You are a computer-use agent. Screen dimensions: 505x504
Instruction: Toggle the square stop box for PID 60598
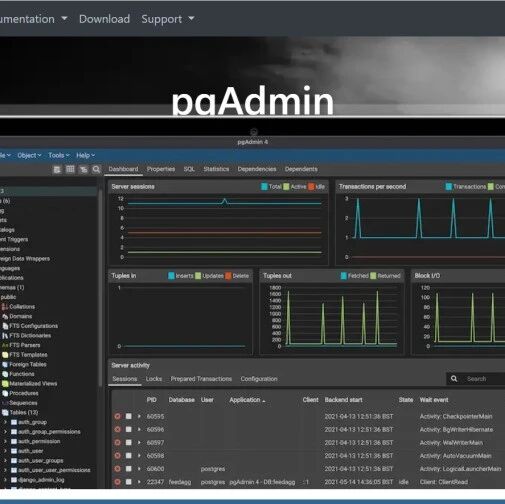click(128, 456)
